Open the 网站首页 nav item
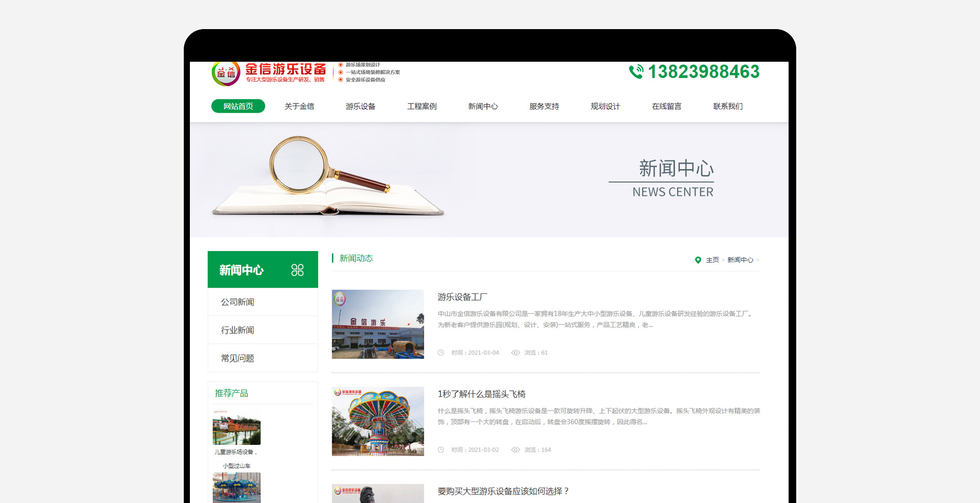Image resolution: width=980 pixels, height=503 pixels. coord(238,106)
